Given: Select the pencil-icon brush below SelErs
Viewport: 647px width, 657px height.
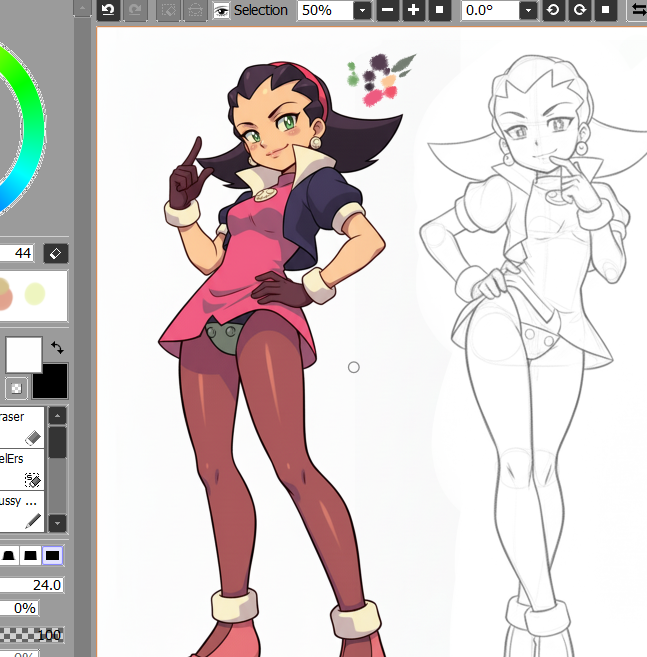Looking at the screenshot, I should pyautogui.click(x=22, y=512).
